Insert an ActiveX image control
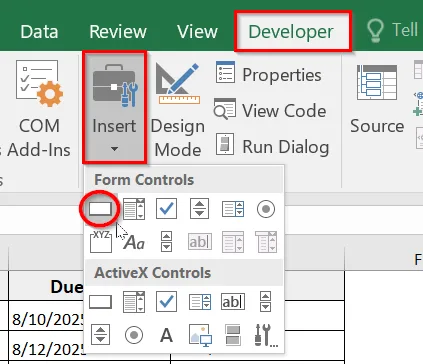 [200, 335]
